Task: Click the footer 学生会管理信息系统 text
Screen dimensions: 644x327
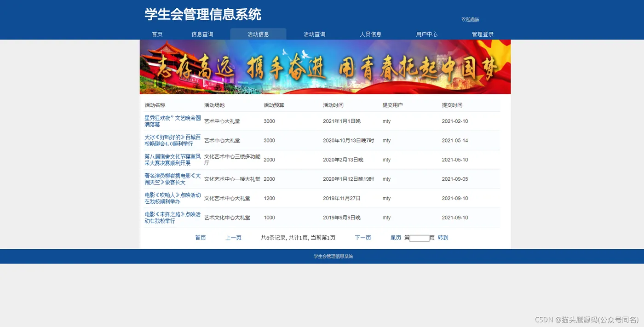Action: click(x=333, y=257)
